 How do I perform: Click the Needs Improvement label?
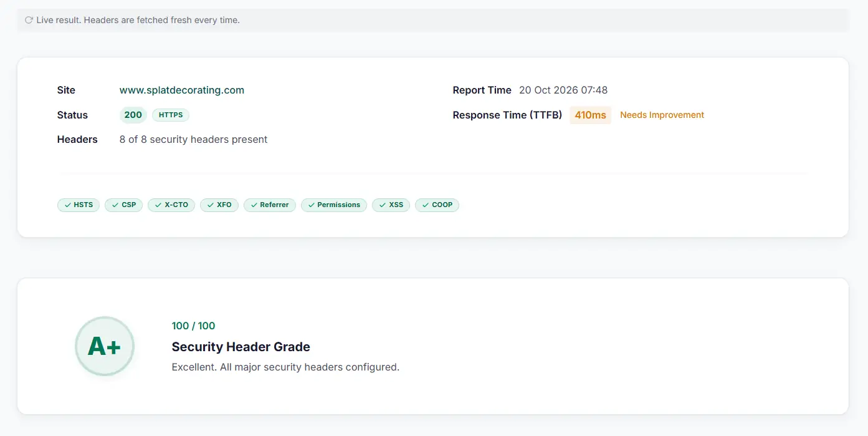tap(662, 115)
